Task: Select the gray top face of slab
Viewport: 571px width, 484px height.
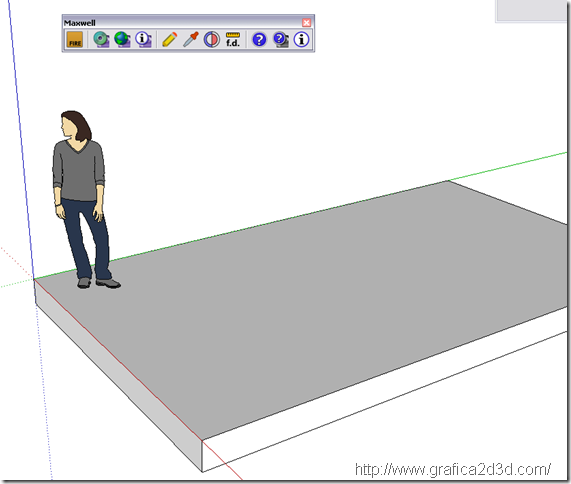Action: [x=310, y=299]
